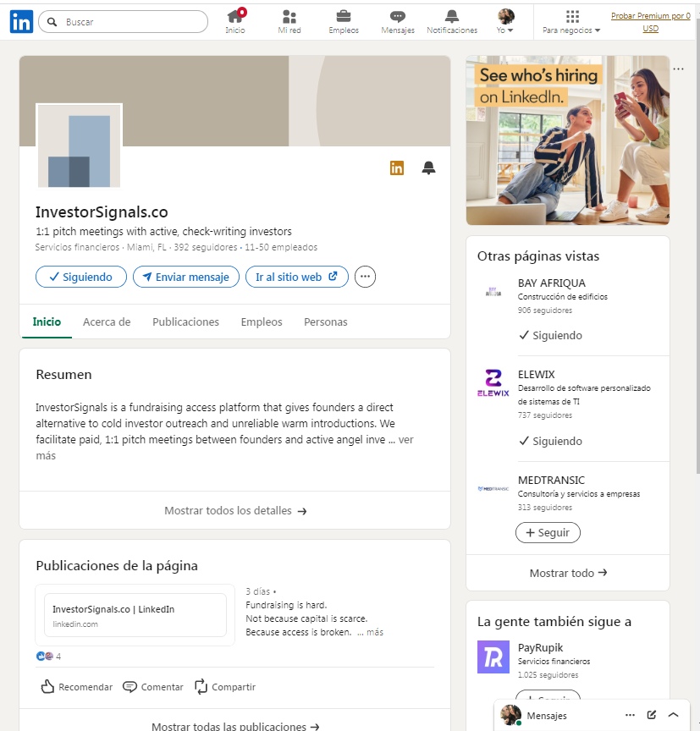700x731 pixels.
Task: Follow the Probar Premium por 0 USD link
Action: (x=651, y=22)
